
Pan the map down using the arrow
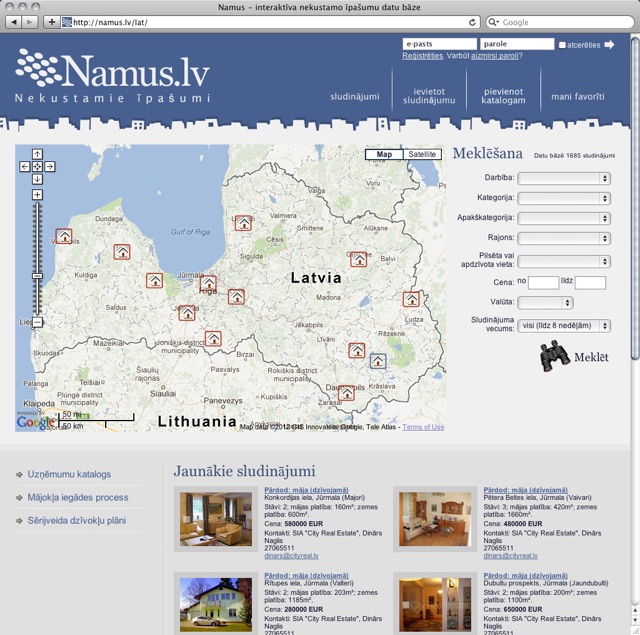point(37,179)
